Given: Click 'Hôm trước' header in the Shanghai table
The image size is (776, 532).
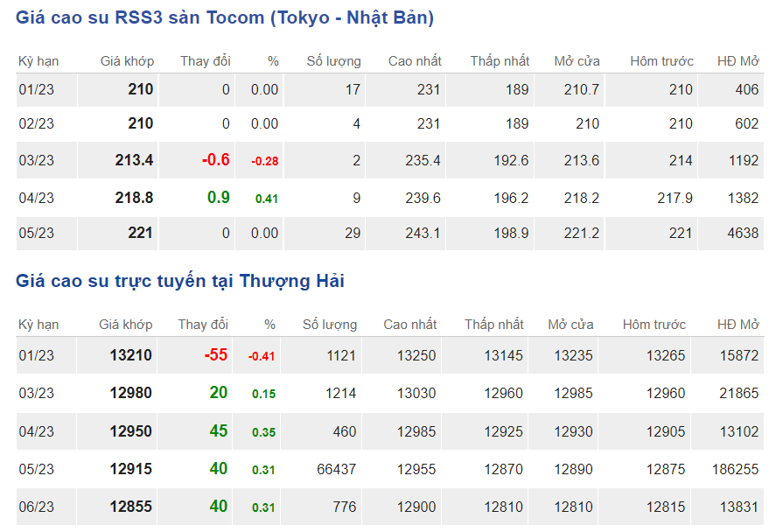Looking at the screenshot, I should pyautogui.click(x=654, y=325).
